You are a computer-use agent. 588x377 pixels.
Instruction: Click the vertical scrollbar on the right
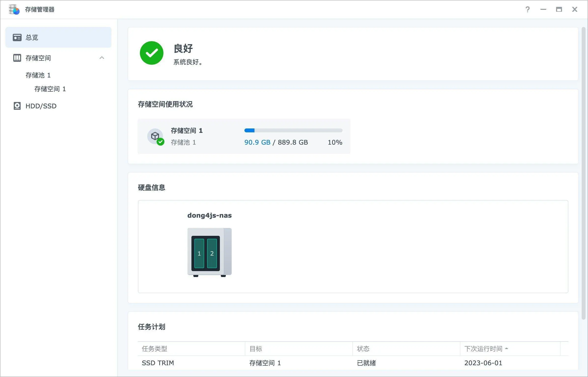[x=584, y=172]
